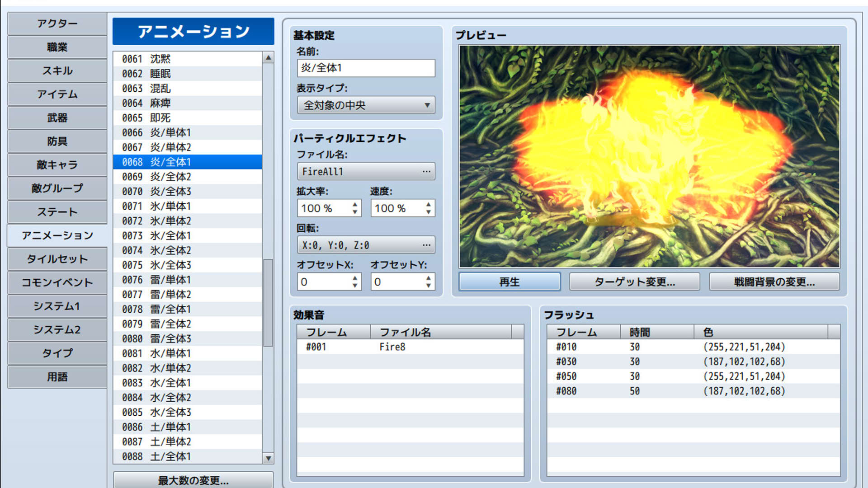Select animation 0069 炎/全体2
Viewport: 868px width, 488px height.
[188, 177]
